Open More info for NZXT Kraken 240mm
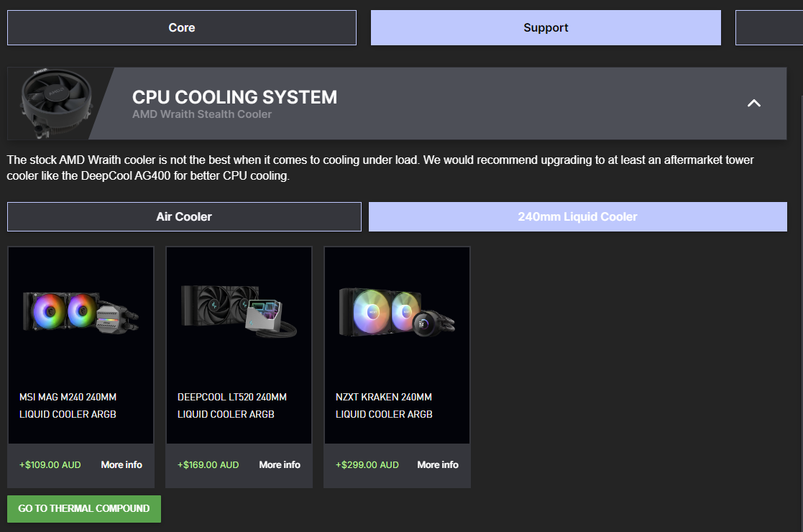 tap(438, 465)
